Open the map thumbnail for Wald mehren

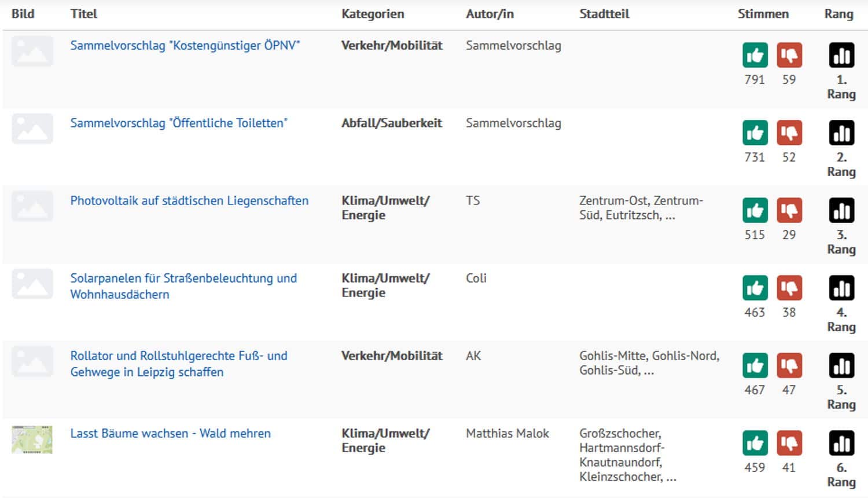(x=32, y=440)
